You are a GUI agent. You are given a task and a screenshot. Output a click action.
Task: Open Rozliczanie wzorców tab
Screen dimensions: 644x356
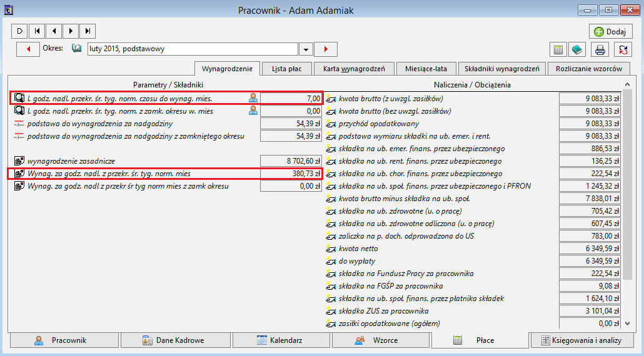[x=589, y=69]
